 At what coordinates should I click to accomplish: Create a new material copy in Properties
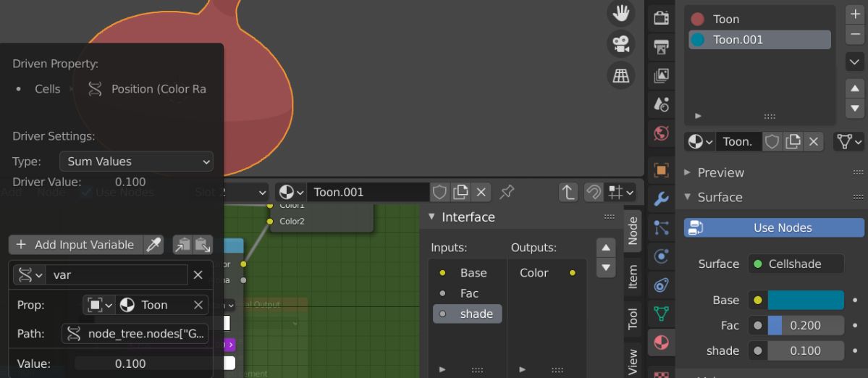793,142
